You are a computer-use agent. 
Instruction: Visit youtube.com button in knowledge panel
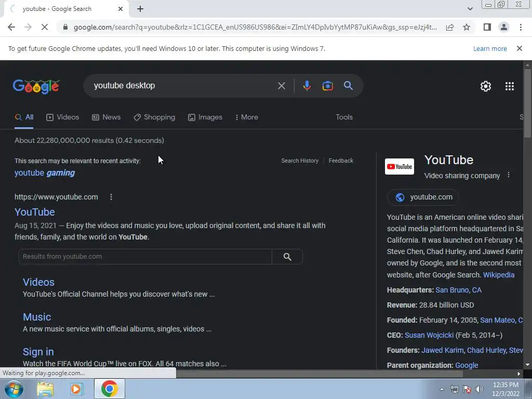coord(423,197)
